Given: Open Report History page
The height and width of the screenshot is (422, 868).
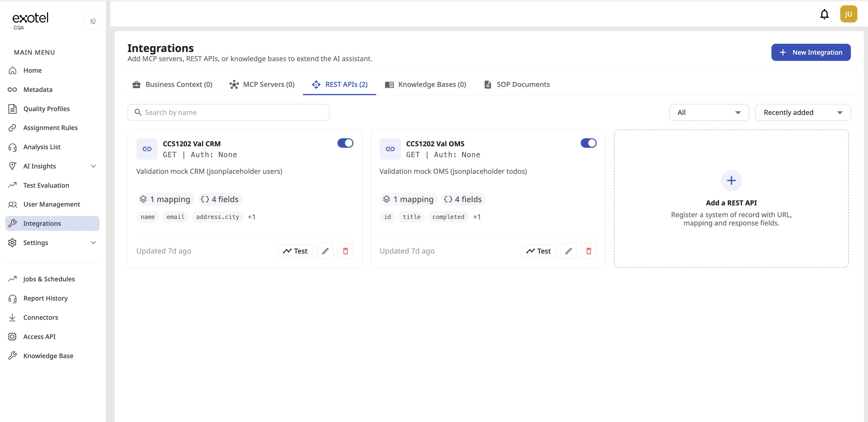Looking at the screenshot, I should (x=52, y=298).
